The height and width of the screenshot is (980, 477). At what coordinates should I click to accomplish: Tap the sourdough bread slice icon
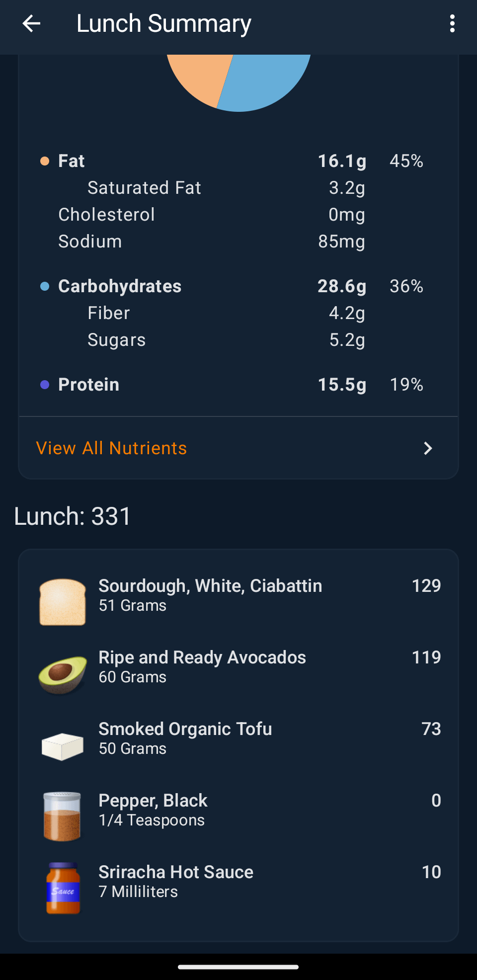pos(63,602)
